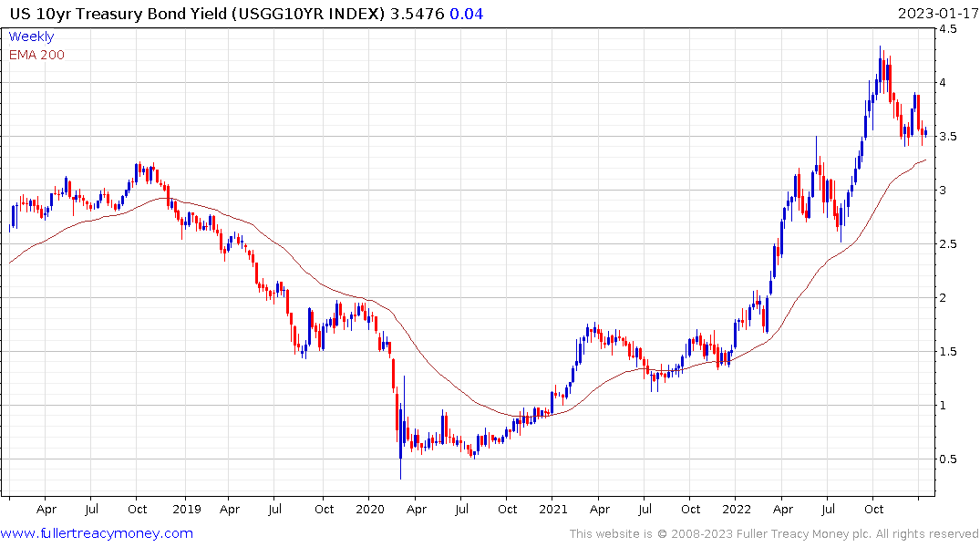This screenshot has height=547, width=980.
Task: Click the x-axis label 2020
Action: [x=369, y=509]
